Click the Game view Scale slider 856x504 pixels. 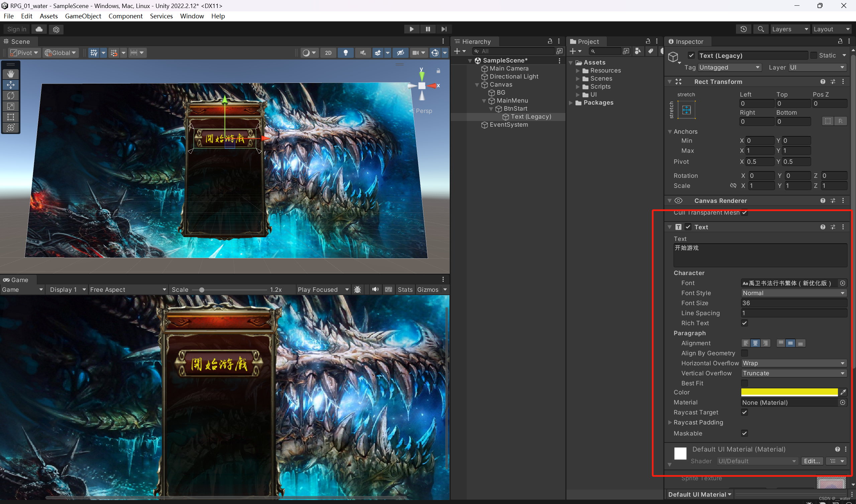tap(230, 290)
